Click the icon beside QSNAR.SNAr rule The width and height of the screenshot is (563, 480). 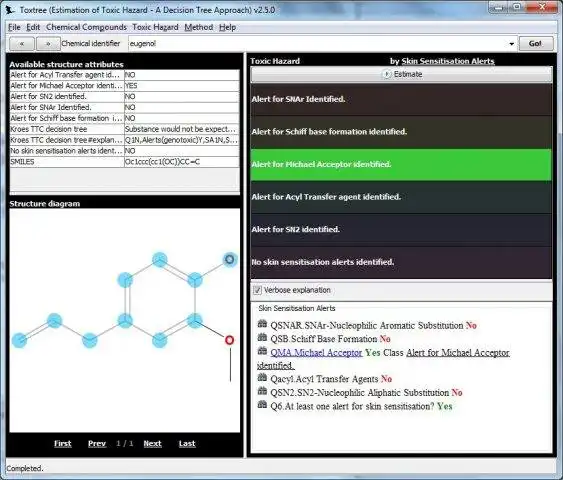262,324
